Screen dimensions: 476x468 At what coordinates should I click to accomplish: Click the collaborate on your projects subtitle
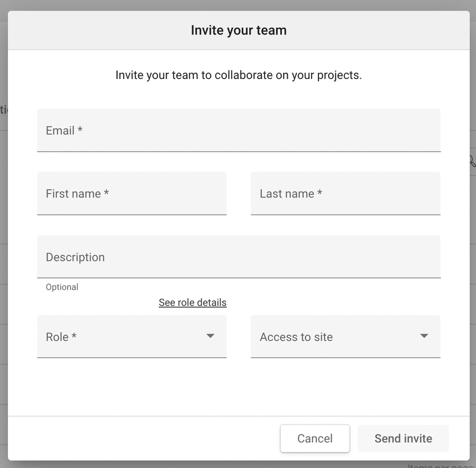click(239, 75)
